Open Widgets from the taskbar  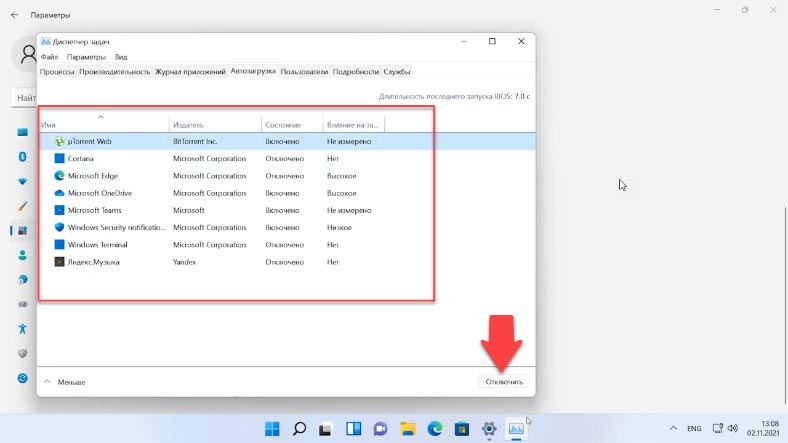[x=353, y=428]
